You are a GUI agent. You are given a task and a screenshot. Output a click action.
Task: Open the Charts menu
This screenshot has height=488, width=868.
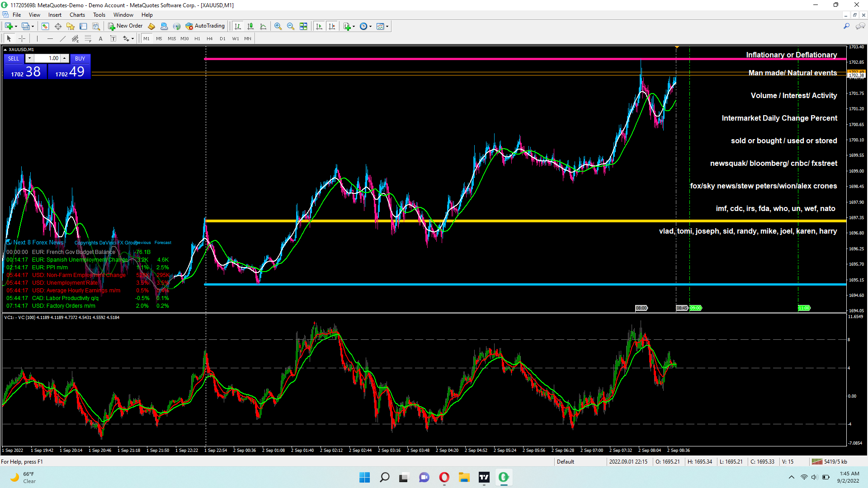click(x=77, y=15)
